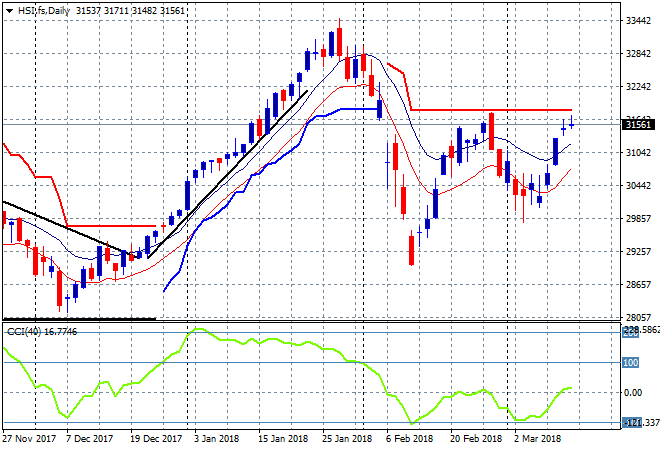Screen dimensions: 660x450
Task: Click the CCI 100 level label
Action: pyautogui.click(x=631, y=362)
